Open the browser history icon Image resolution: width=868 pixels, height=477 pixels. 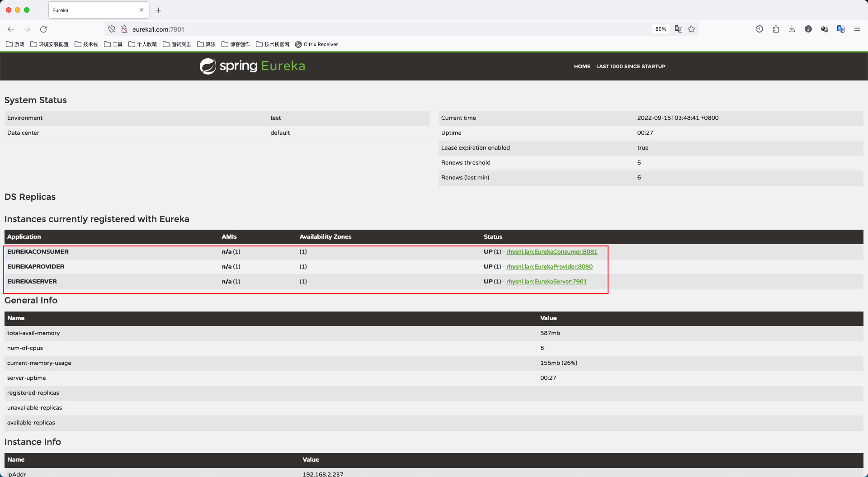pos(759,29)
